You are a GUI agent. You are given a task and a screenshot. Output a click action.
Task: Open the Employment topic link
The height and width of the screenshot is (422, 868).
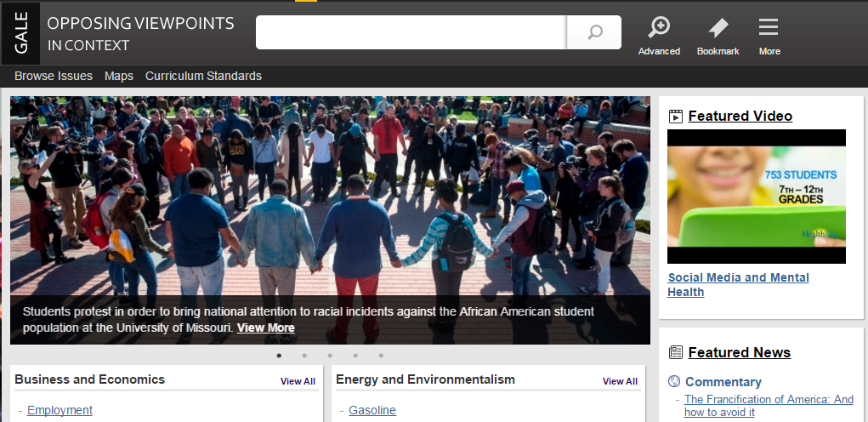pyautogui.click(x=60, y=410)
